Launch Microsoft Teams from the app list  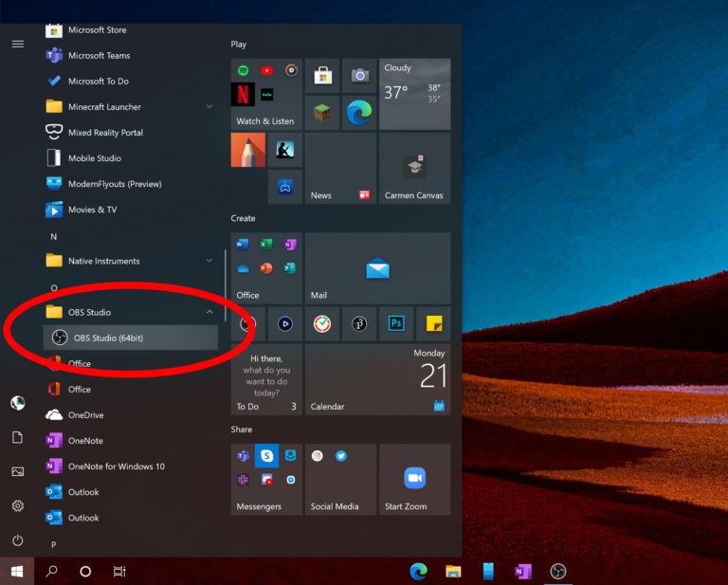point(130,56)
